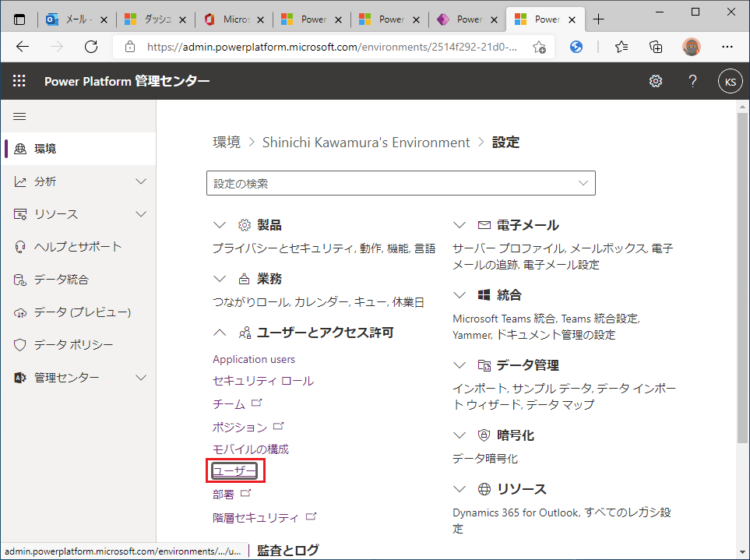Open KS account profile avatar
The image size is (750, 560).
pos(730,81)
